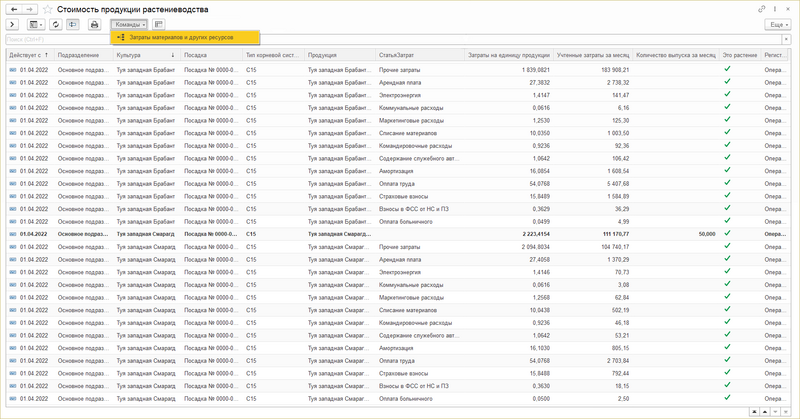
Task: Click the "СтатьяЗатрат" column header
Action: pos(398,55)
